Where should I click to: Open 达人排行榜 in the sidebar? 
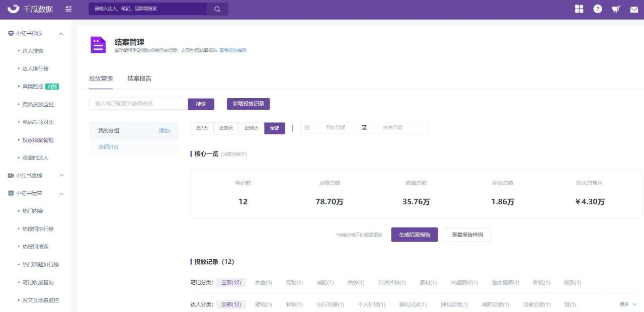point(35,68)
